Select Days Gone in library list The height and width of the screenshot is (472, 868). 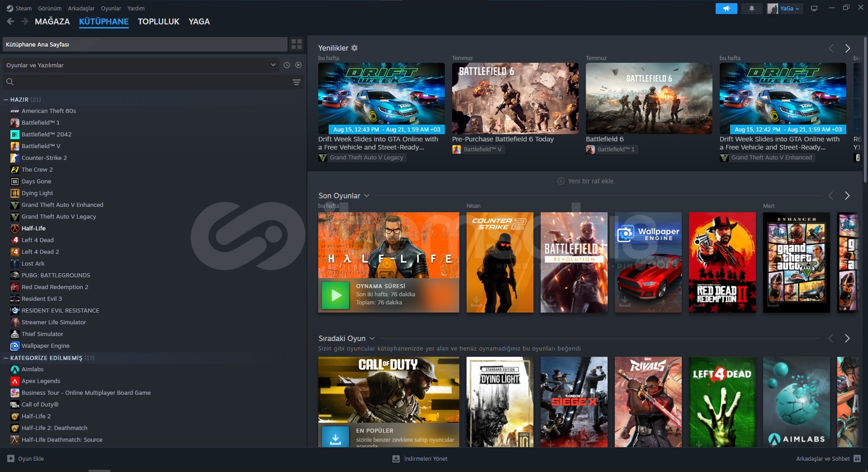[x=36, y=181]
